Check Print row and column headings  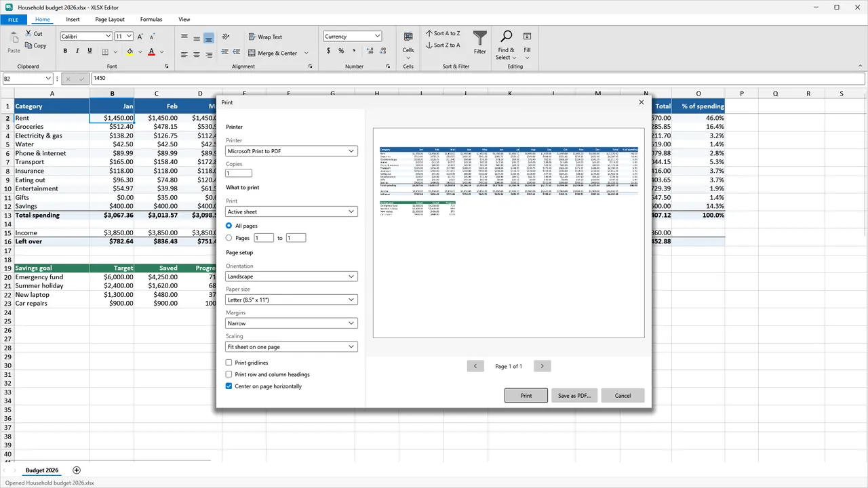[x=229, y=374]
